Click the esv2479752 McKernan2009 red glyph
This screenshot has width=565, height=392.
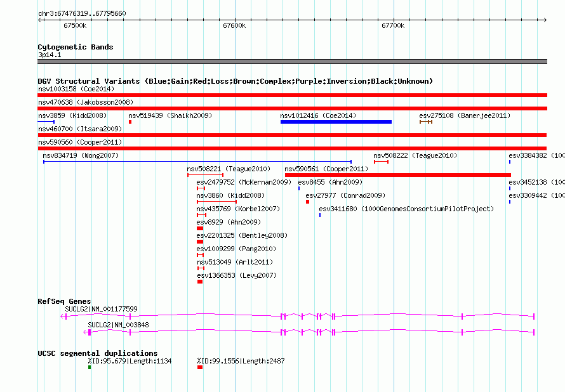click(x=201, y=188)
